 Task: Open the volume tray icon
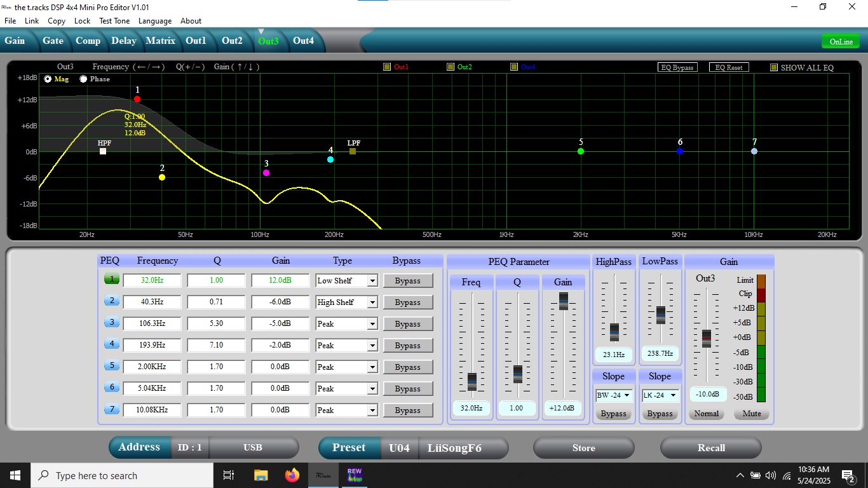click(x=771, y=475)
